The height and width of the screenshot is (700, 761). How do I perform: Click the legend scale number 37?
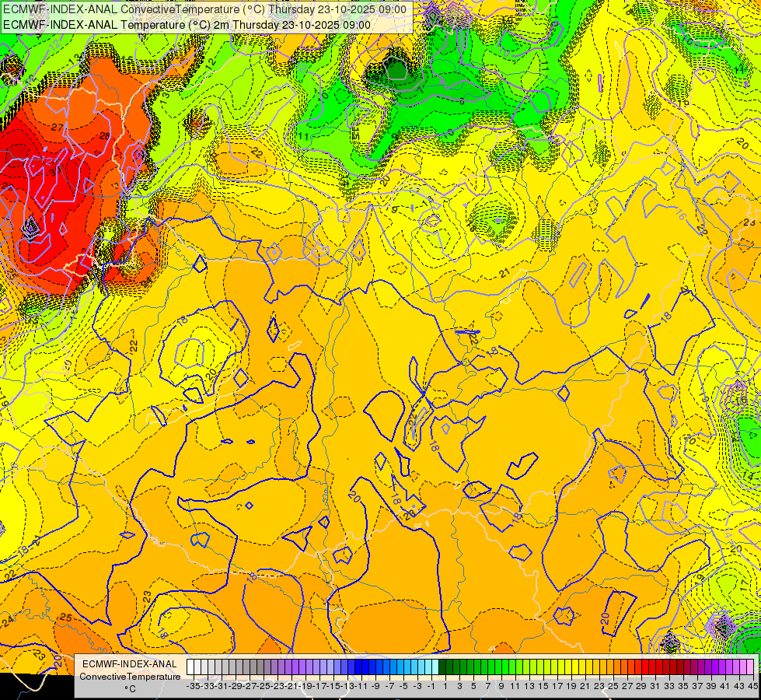pos(697,687)
